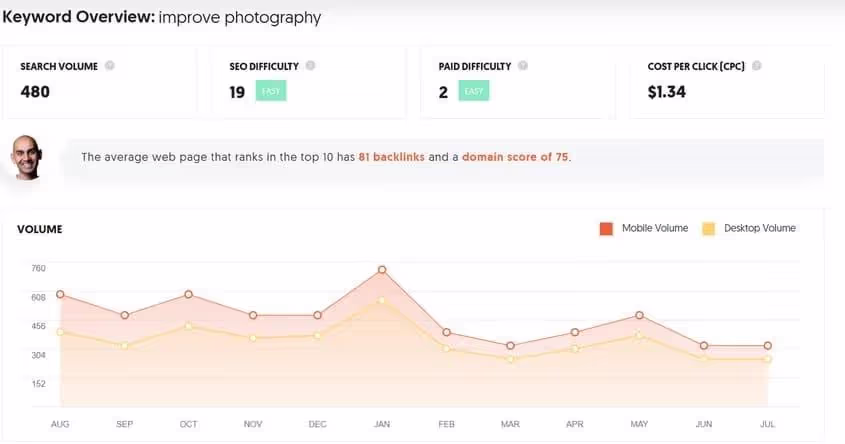Click the Mobile Volume legend label
Viewport: 845px width, 444px height.
[655, 228]
